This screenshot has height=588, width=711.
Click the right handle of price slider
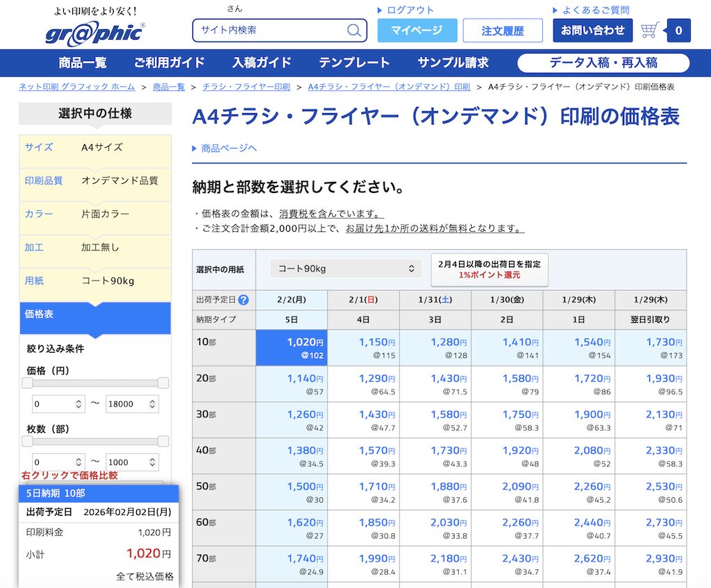[x=163, y=383]
